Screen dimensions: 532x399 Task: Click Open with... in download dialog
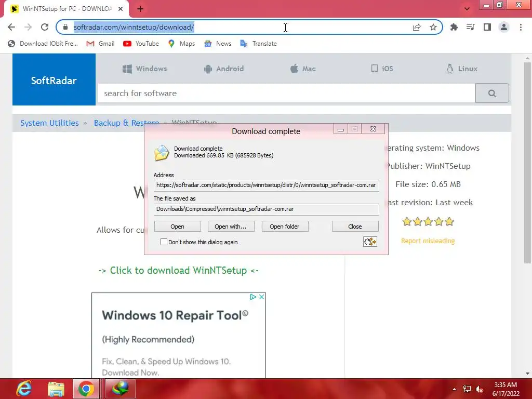tap(231, 227)
